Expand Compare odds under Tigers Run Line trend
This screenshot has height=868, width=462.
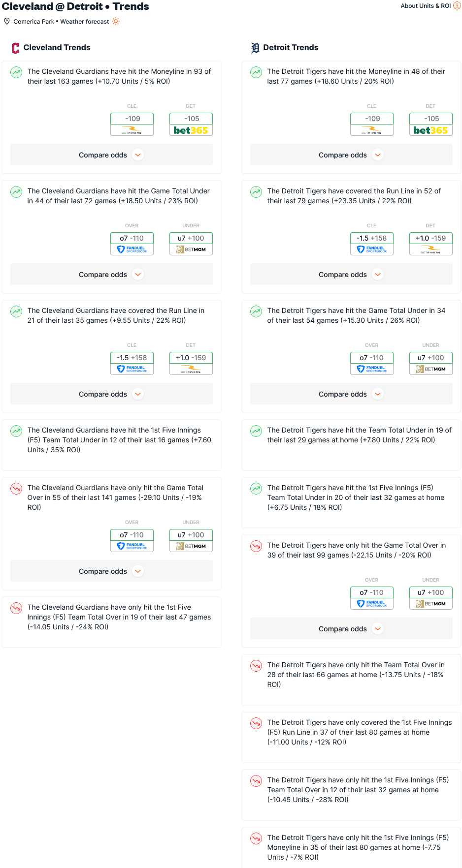point(351,274)
